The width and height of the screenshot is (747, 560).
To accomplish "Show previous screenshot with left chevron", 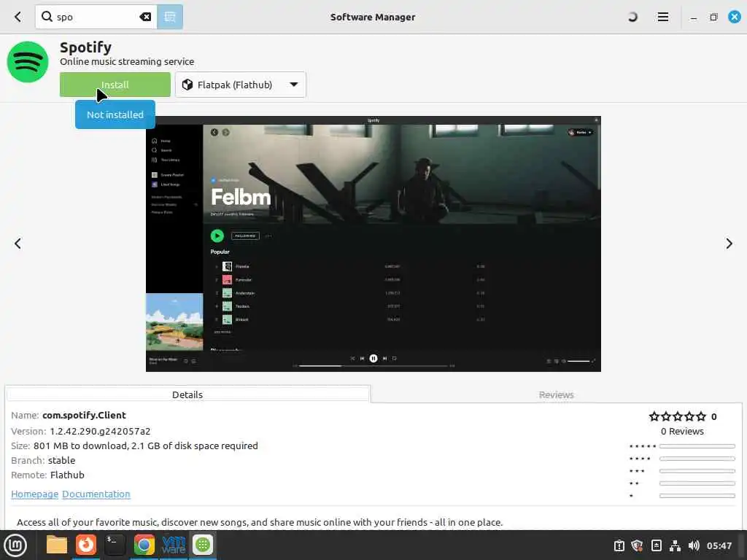I will point(18,244).
